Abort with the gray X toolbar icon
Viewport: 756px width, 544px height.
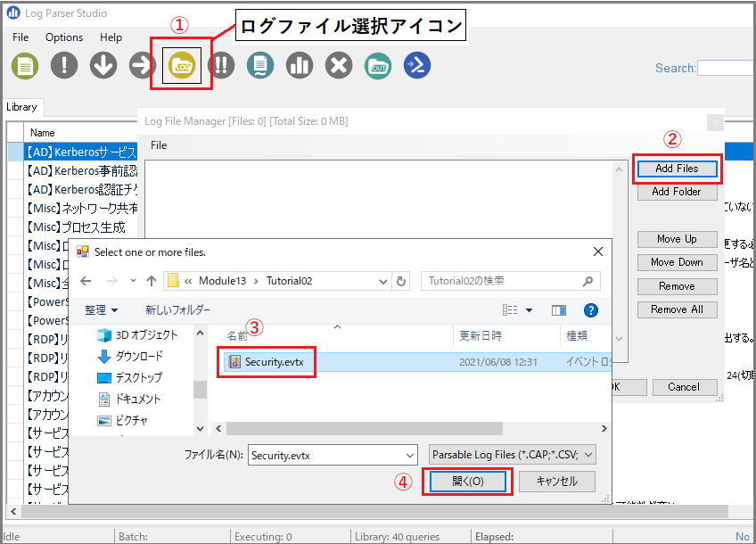339,66
